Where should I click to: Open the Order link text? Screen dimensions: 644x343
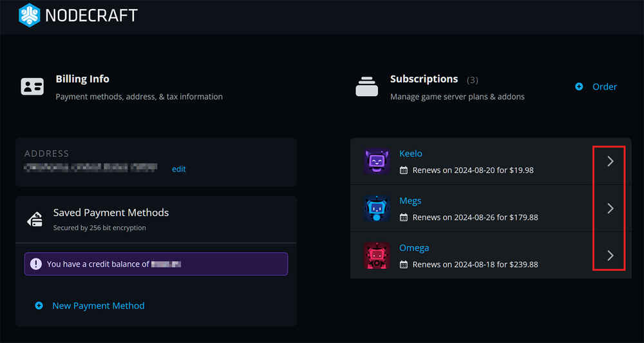pyautogui.click(x=604, y=86)
